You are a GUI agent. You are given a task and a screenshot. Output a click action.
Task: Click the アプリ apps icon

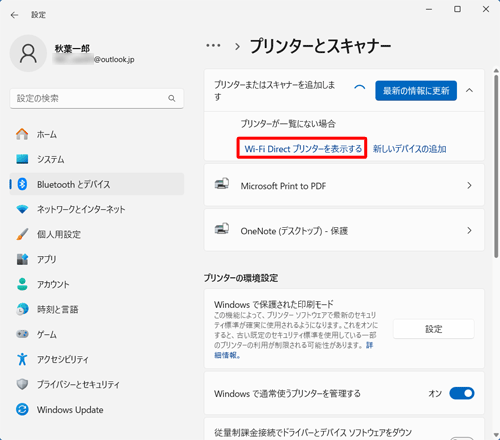[x=22, y=259]
